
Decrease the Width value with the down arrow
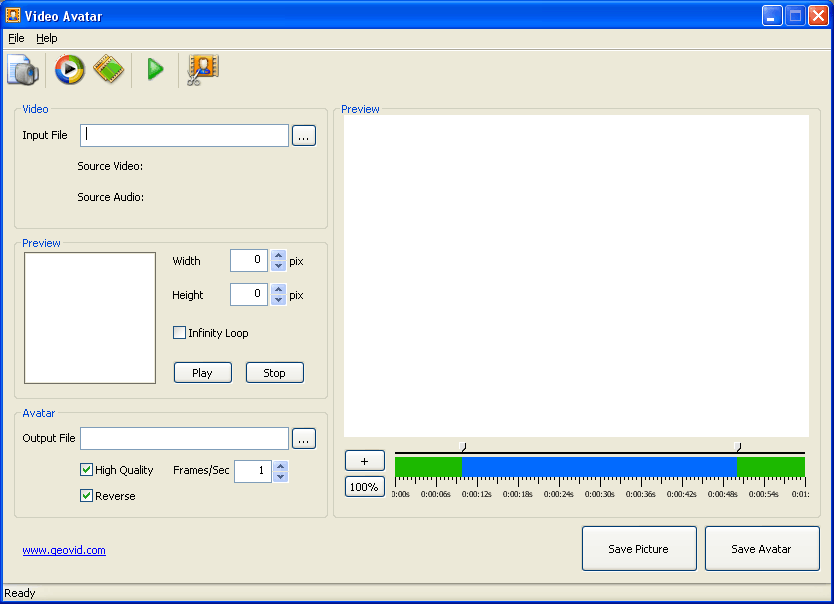pyautogui.click(x=278, y=266)
